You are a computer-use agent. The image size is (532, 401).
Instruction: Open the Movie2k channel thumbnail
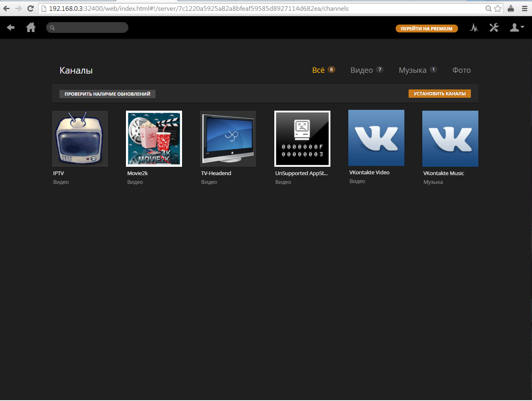coord(154,139)
